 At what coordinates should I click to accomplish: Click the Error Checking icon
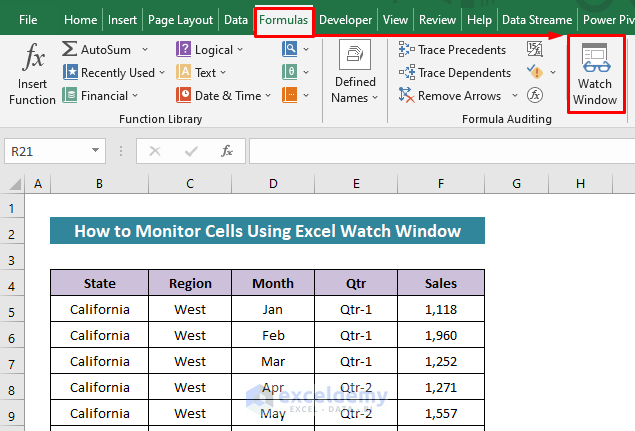point(536,72)
